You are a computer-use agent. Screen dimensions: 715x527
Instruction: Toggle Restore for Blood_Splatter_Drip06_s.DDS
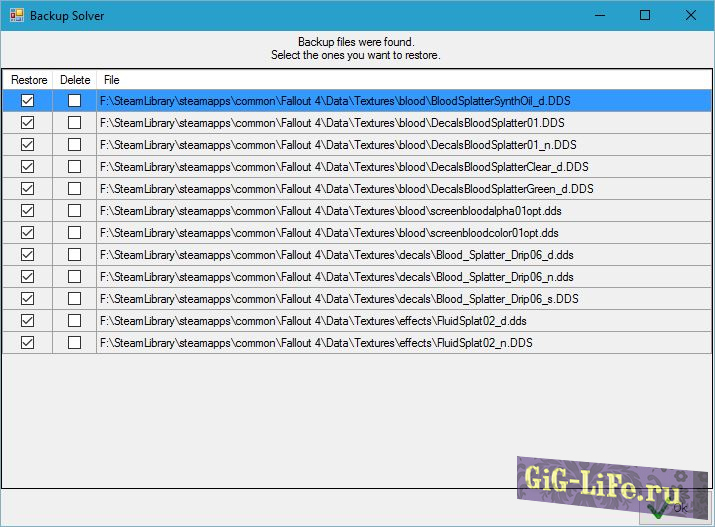(x=27, y=298)
